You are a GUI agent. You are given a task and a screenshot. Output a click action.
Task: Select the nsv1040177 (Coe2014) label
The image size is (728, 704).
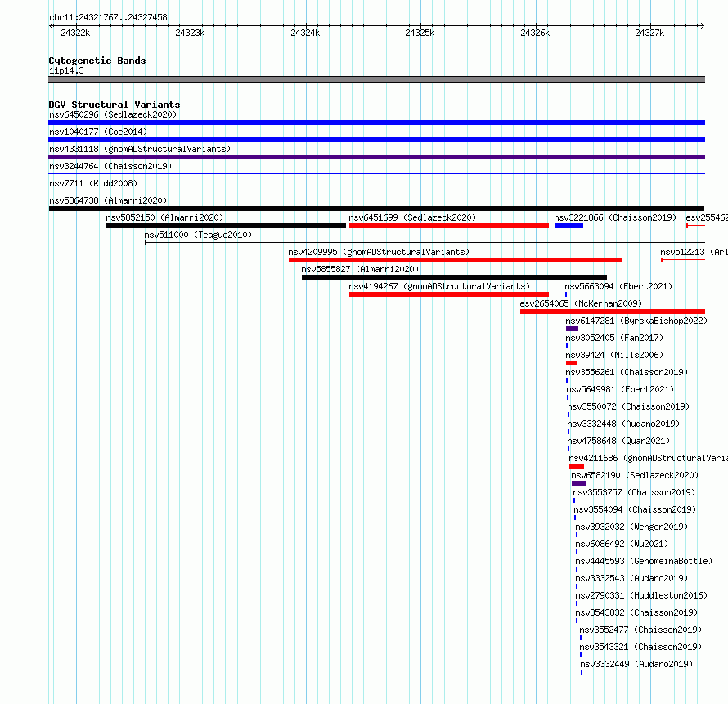(x=98, y=132)
